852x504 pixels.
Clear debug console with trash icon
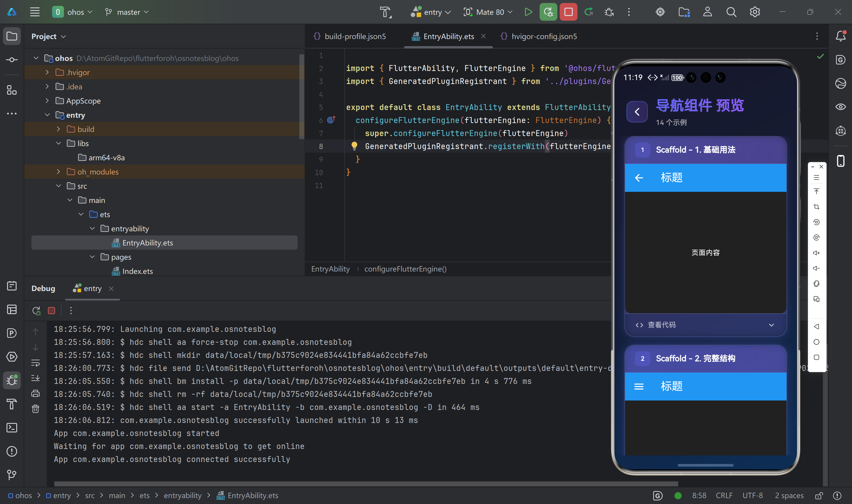click(36, 408)
